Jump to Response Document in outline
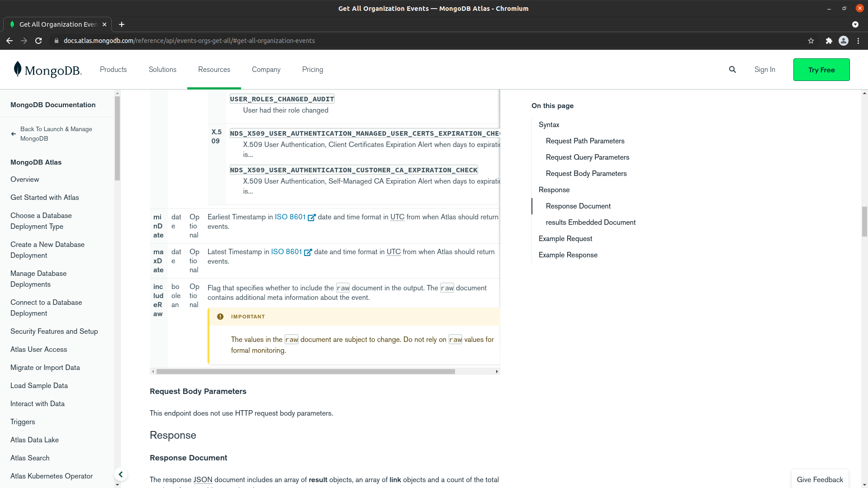The width and height of the screenshot is (868, 488). 578,206
